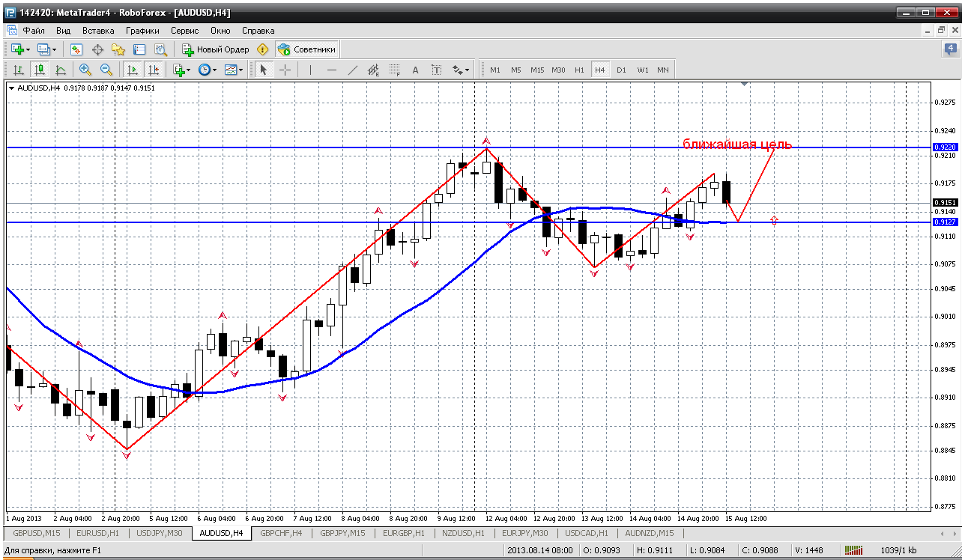Toggle the Советники expert advisors button
Viewport: 965px width, 560px height.
pos(306,49)
